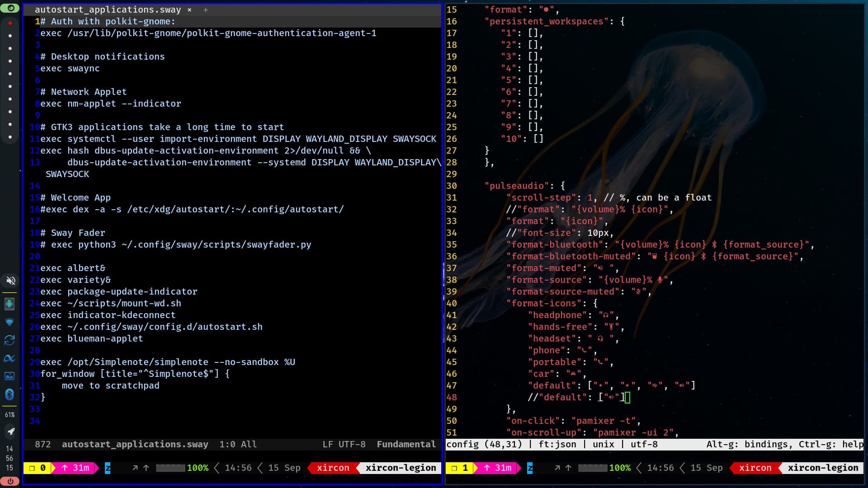868x488 pixels.
Task: Click the 15 Sep date in right tmux bar
Action: coord(707,468)
